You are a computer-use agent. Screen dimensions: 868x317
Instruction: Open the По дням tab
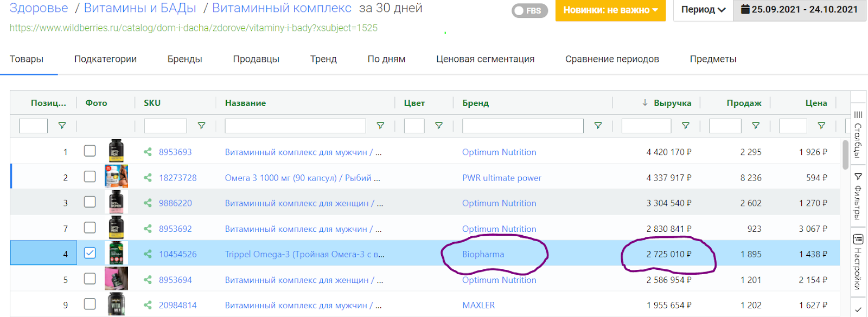tap(386, 59)
